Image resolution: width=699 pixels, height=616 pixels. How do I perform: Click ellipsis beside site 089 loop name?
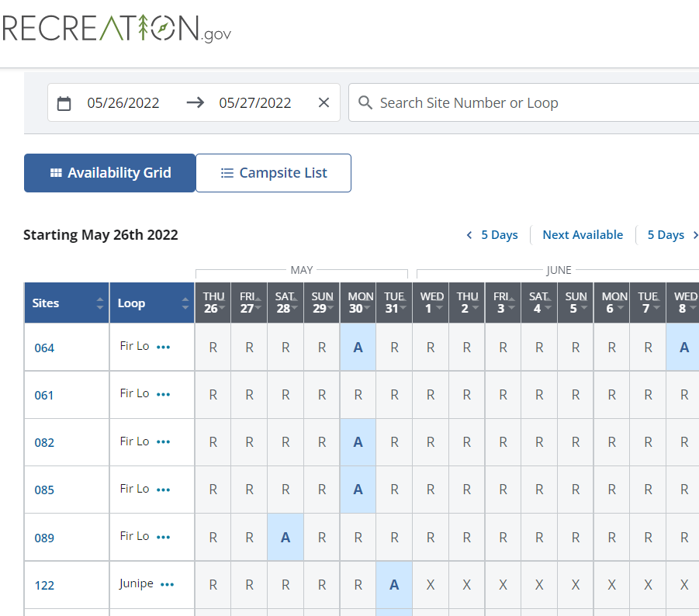[163, 537]
